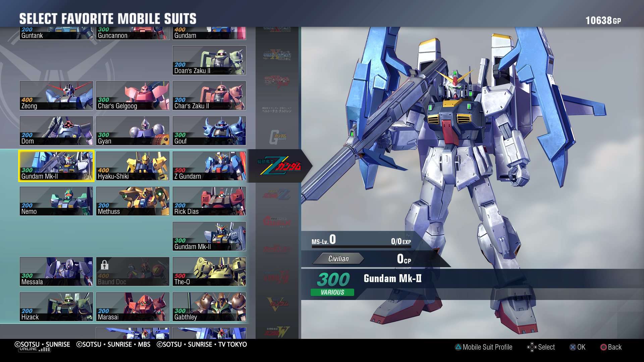Select the Beltorchika Children Japanese text logo
Viewport: 644px width, 362px height.
pos(277,110)
